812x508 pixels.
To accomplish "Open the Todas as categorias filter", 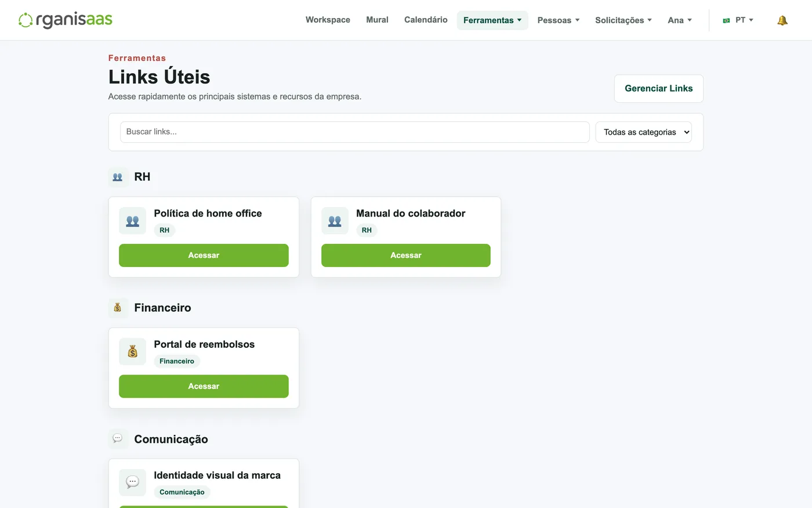I will tap(644, 132).
